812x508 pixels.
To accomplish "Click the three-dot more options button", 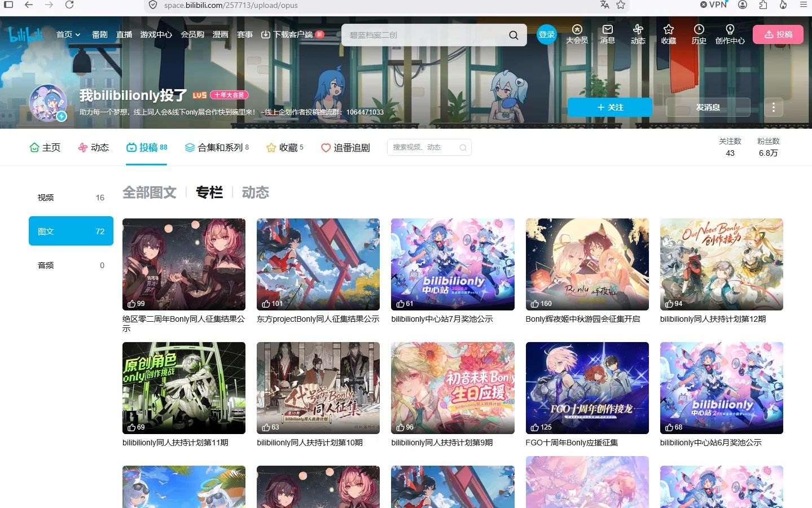I will [774, 107].
